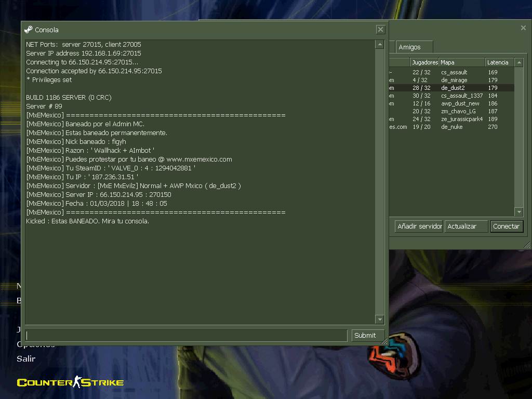
Task: Click the 'Fecha : 01/03/2018' console line
Action: coord(97,203)
